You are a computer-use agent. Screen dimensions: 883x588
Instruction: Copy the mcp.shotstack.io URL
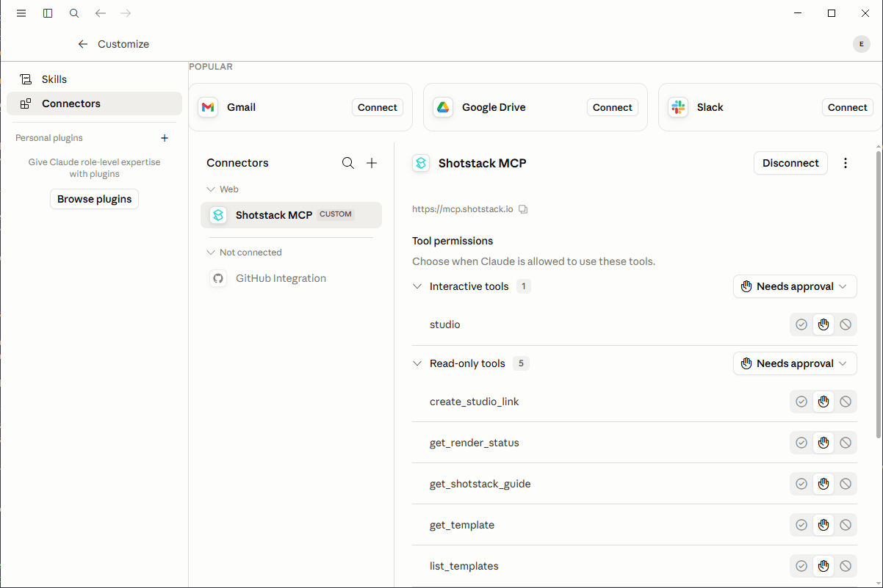click(523, 209)
